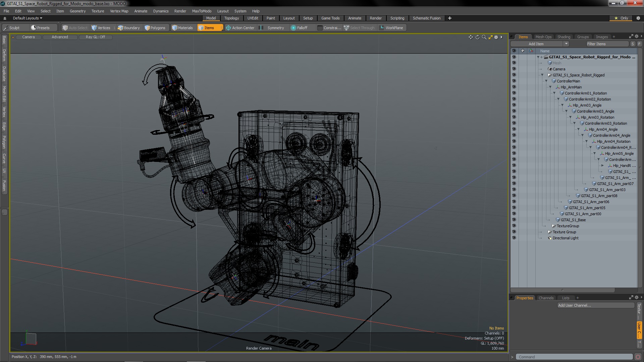Expand Hlp_HandR tree node
Viewport: 644px width, 362px height.
coord(603,166)
